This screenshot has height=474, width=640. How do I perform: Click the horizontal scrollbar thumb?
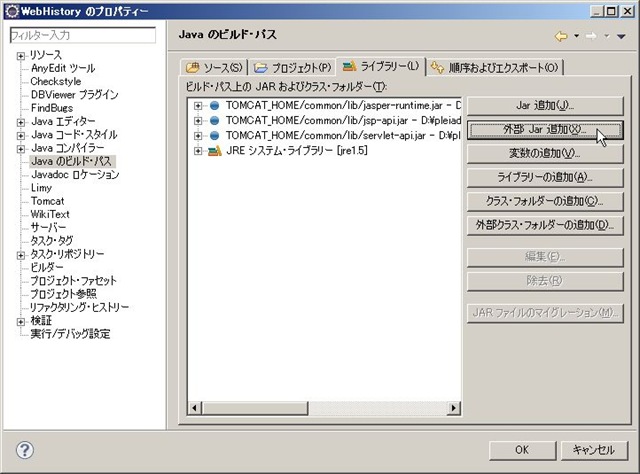pyautogui.click(x=255, y=408)
